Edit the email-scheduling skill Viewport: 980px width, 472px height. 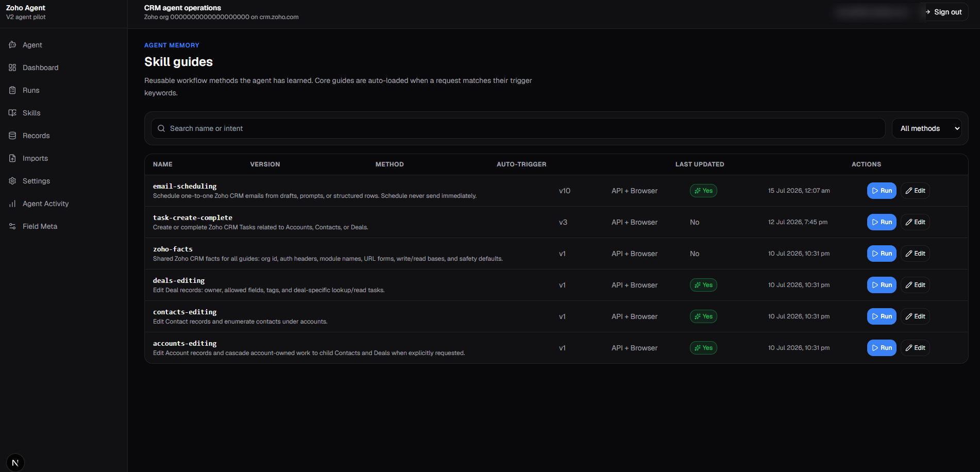(915, 191)
